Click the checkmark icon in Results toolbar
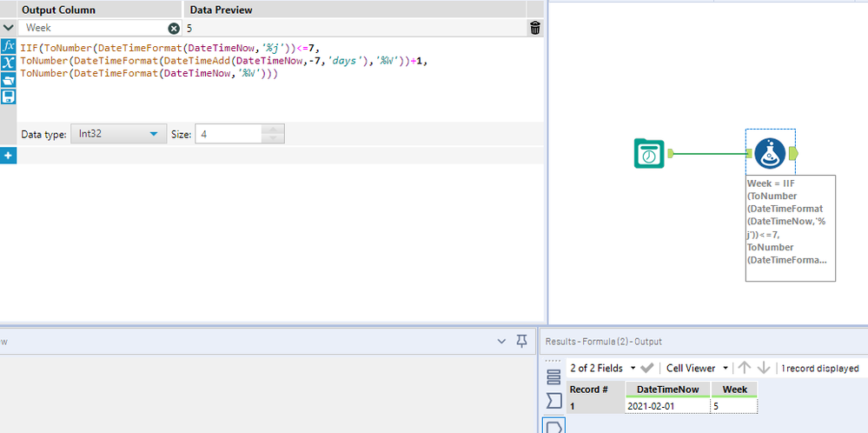Viewport: 868px width, 433px height. (x=646, y=368)
